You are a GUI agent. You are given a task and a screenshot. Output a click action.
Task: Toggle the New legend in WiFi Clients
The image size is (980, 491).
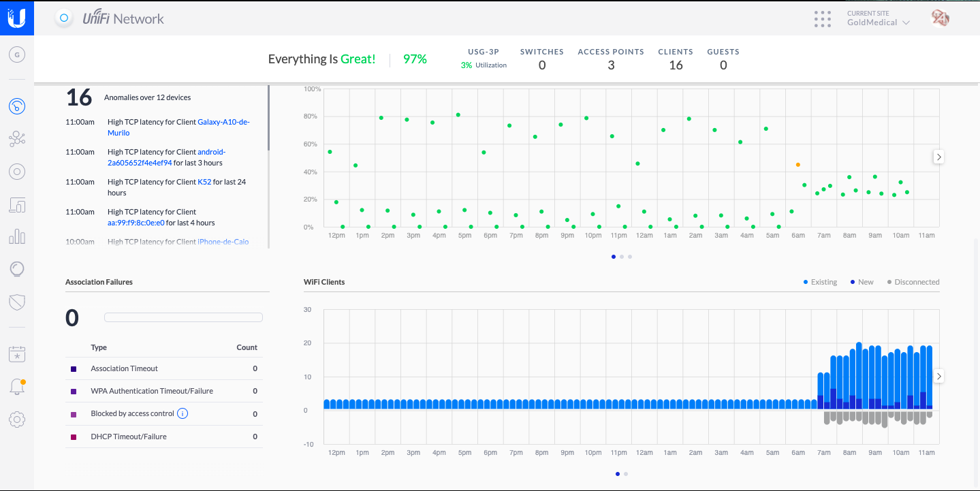[861, 282]
